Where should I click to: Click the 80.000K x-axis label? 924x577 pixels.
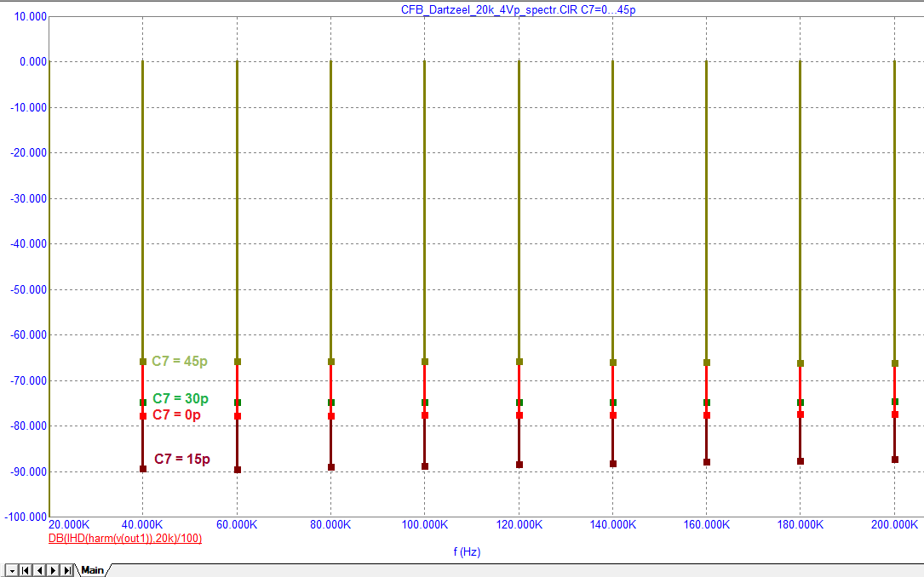click(330, 524)
